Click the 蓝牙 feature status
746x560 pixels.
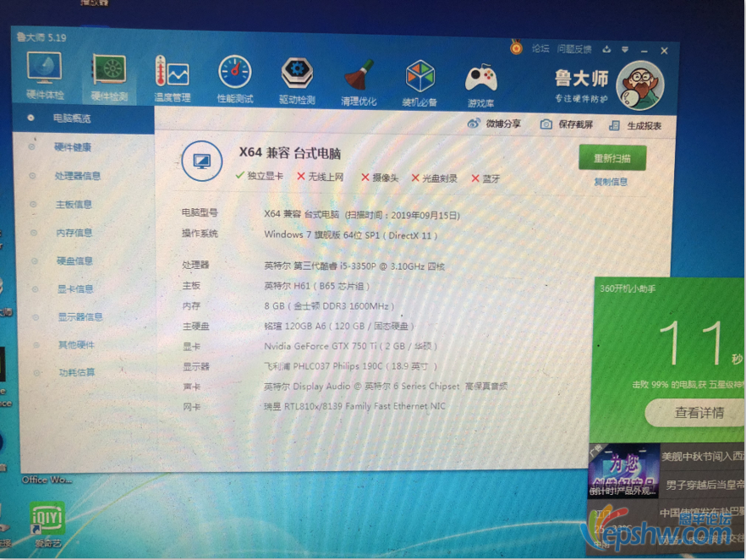(485, 178)
